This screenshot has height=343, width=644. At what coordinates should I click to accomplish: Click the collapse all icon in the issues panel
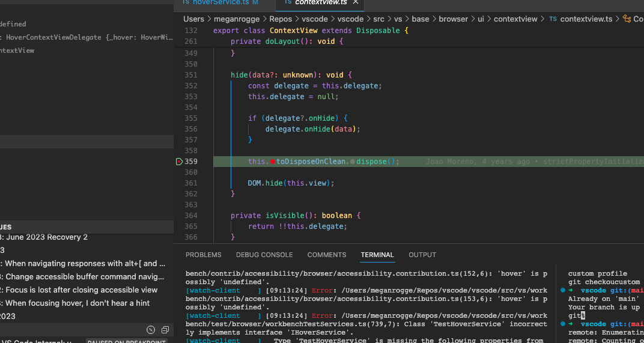165,330
